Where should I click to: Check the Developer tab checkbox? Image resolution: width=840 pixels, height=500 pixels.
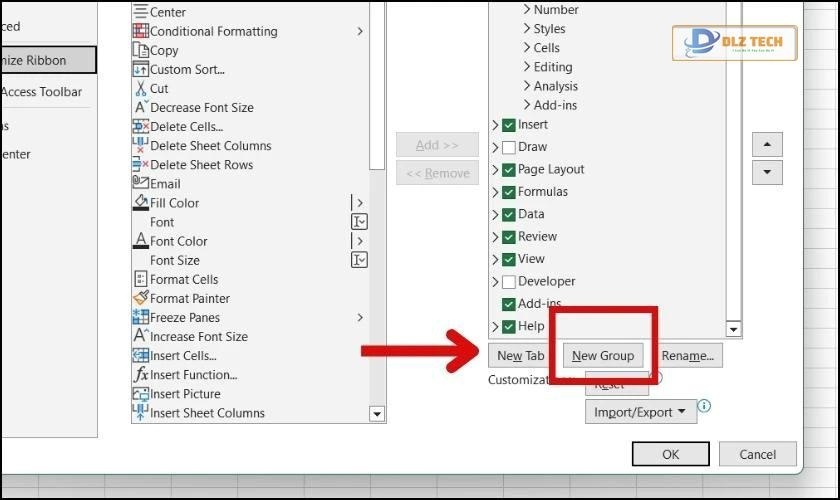click(509, 282)
